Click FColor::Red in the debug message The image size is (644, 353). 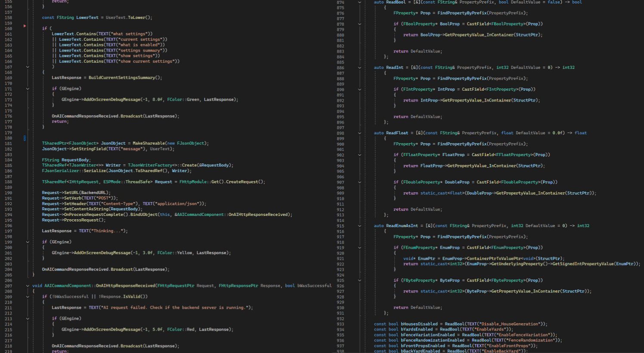[181, 330]
